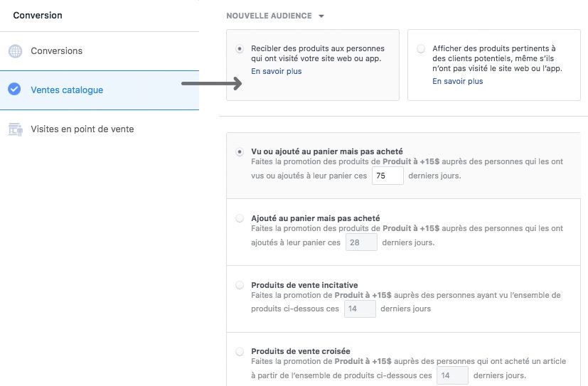Click the Visites en point de vente store icon
This screenshot has height=386, width=588.
coord(15,129)
